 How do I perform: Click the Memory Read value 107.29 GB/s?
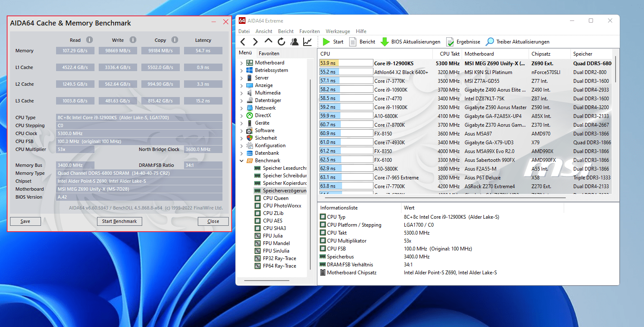click(76, 51)
